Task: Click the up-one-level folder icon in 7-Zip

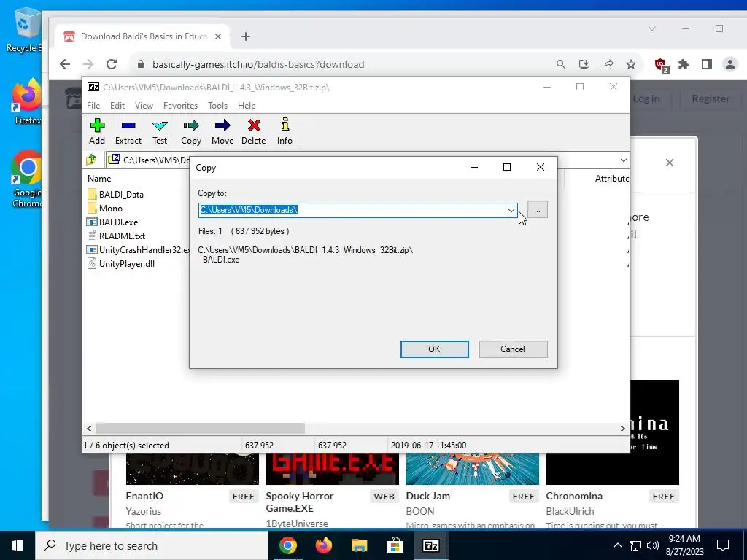Action: pyautogui.click(x=91, y=160)
